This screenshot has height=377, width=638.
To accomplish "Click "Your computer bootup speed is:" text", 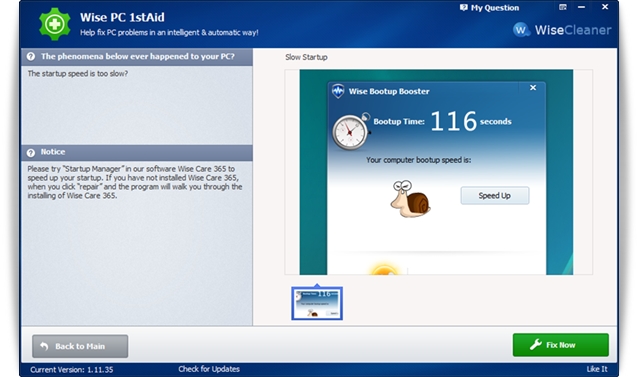I will [x=419, y=160].
